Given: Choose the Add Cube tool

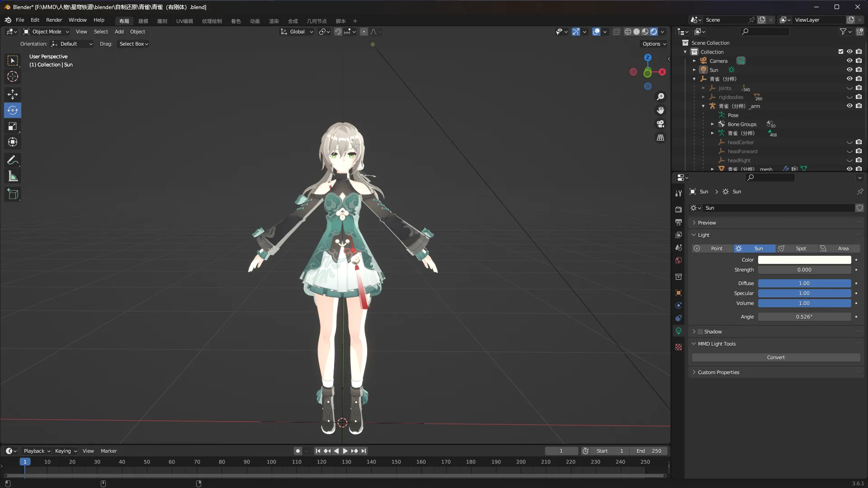Looking at the screenshot, I should coord(13,194).
